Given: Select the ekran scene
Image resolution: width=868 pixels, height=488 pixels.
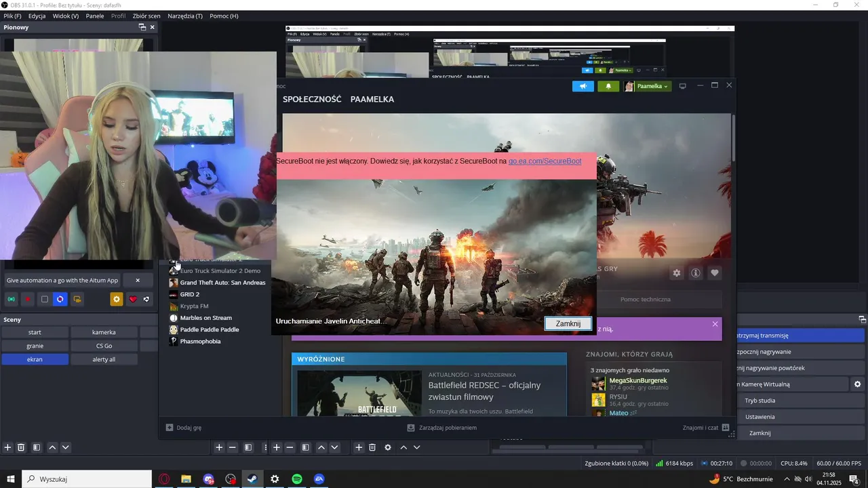Looking at the screenshot, I should coord(35,359).
